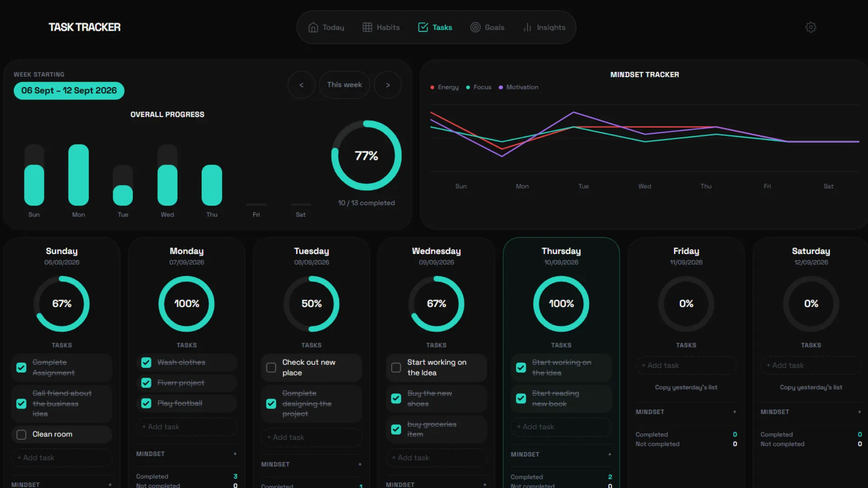Uncheck the Complete Assignment task
Viewport: 868px width, 488px height.
(21, 367)
